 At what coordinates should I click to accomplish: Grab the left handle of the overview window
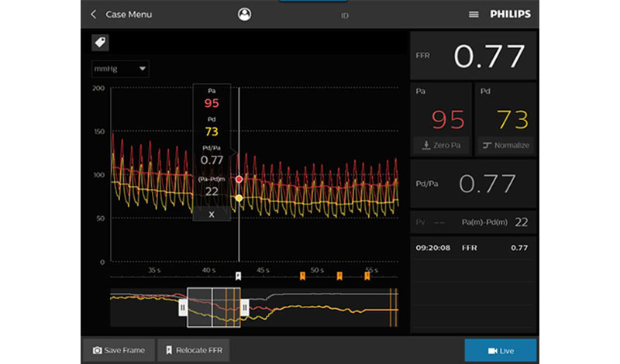[183, 307]
